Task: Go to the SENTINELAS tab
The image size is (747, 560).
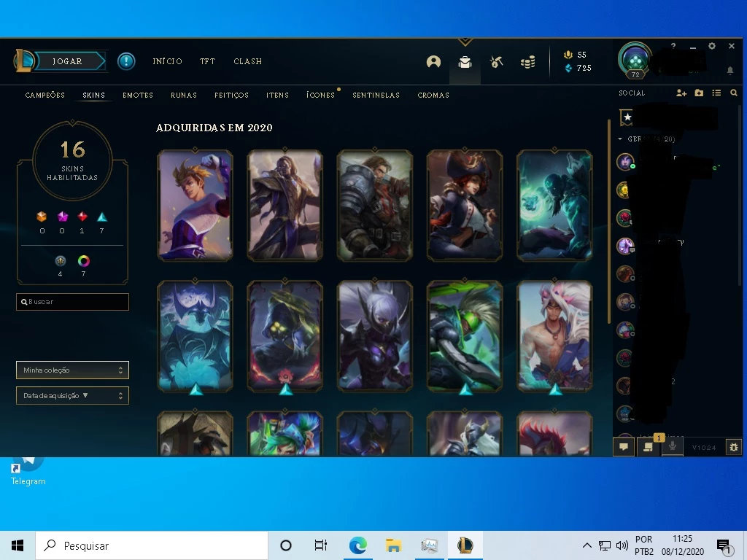Action: tap(376, 96)
